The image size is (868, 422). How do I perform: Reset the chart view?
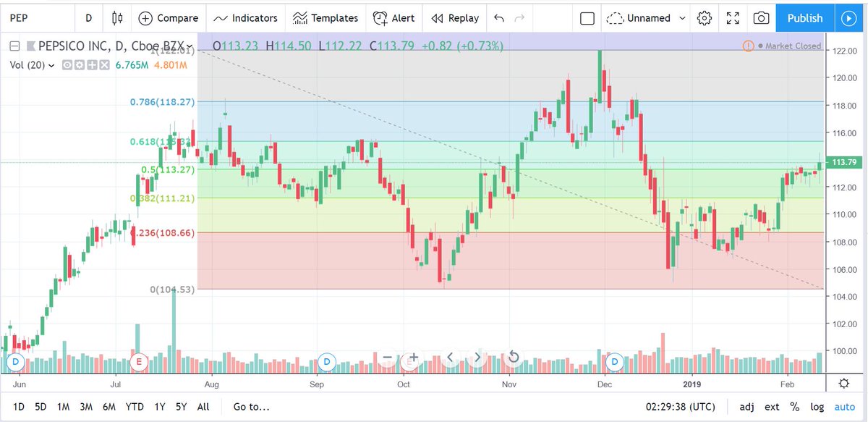[514, 357]
